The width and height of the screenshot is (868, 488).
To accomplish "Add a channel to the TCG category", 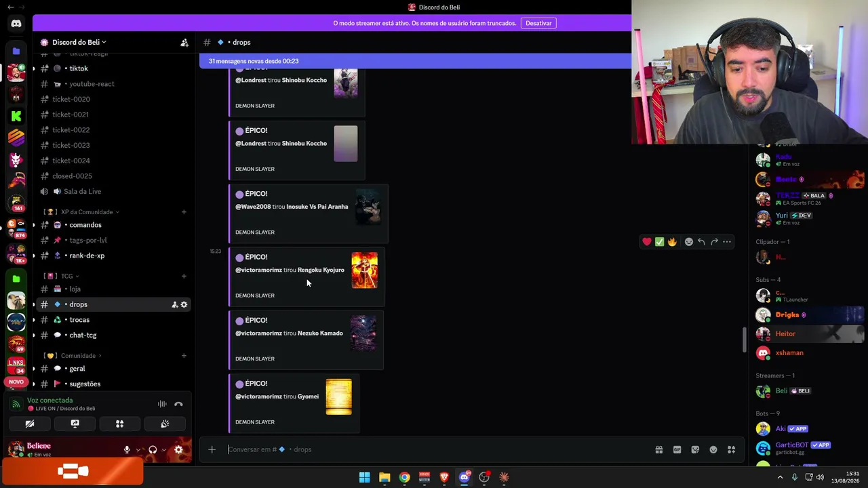I will point(184,276).
